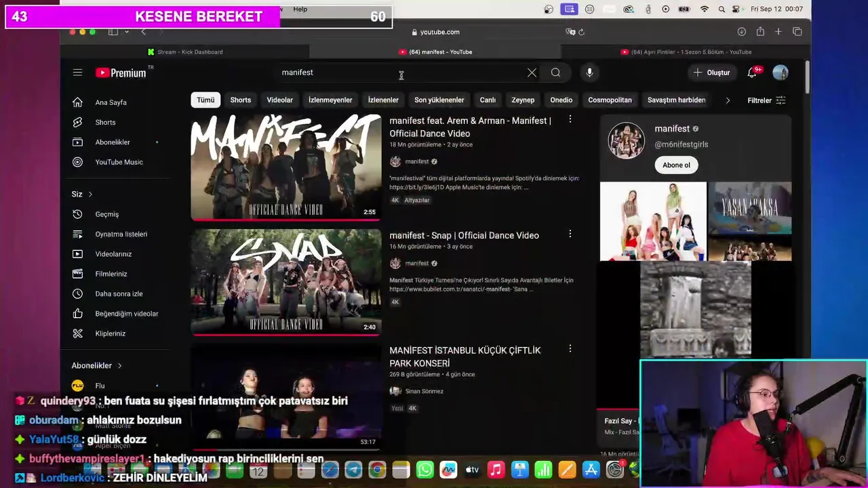Switch to Stream - Kick Dashboard tab
Screen dimensions: 868x488
tap(185, 52)
